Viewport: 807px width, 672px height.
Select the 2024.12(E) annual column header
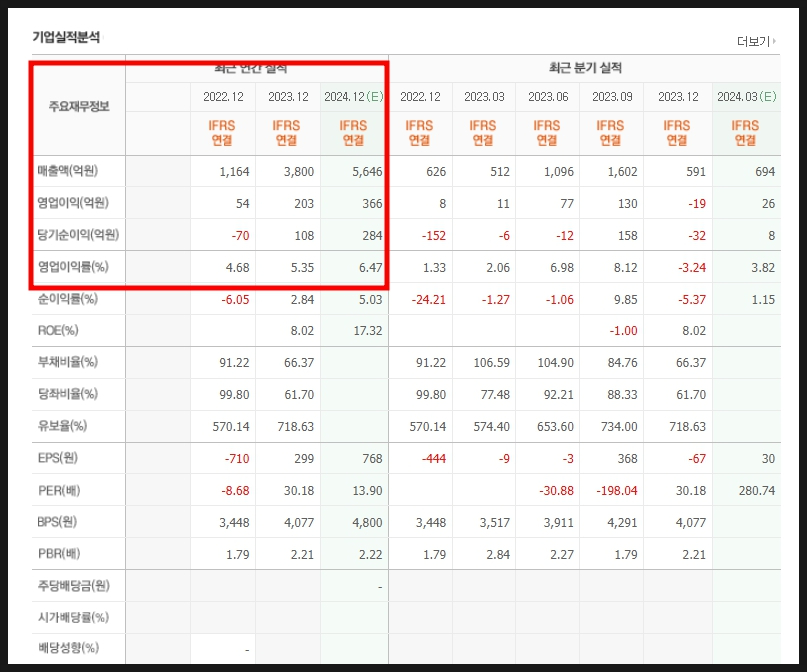tap(353, 97)
